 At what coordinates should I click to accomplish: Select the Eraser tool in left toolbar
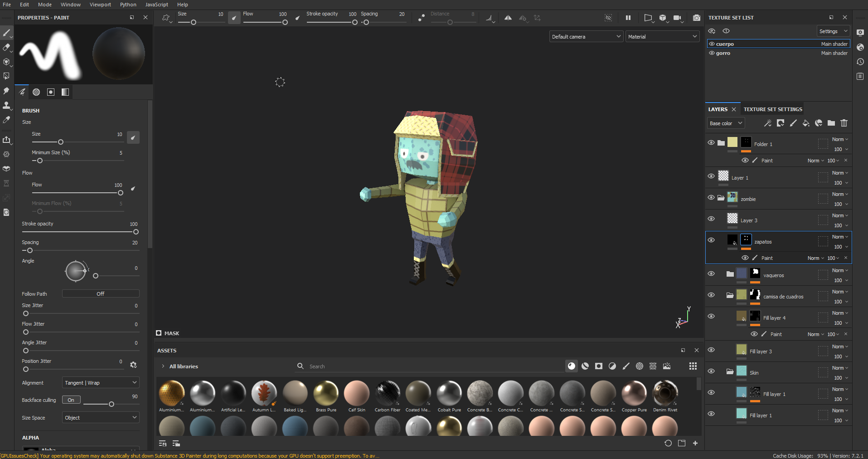point(6,47)
